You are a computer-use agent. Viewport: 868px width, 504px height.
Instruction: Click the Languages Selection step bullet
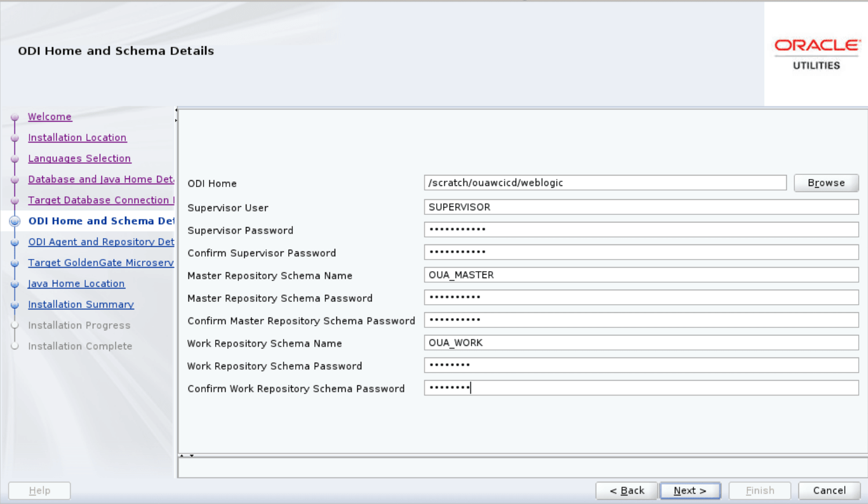(x=15, y=159)
